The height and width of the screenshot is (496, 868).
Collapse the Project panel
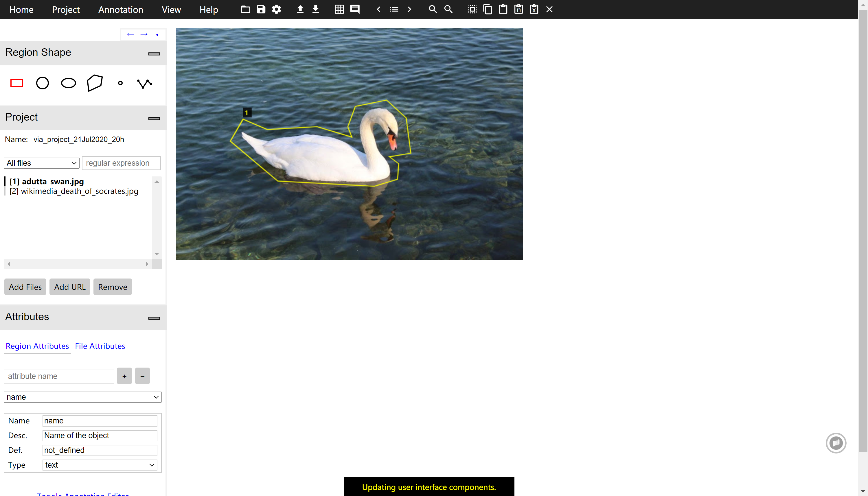tap(154, 119)
